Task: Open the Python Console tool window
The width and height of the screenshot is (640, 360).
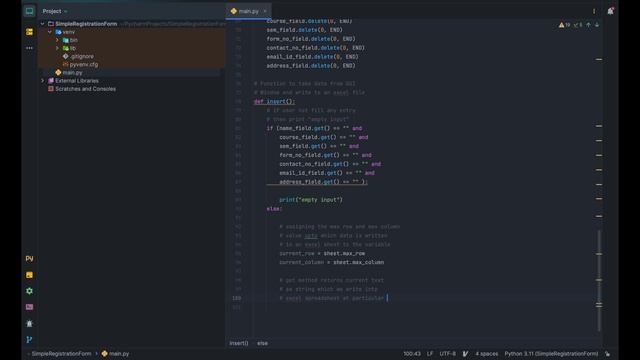Action: click(29, 275)
